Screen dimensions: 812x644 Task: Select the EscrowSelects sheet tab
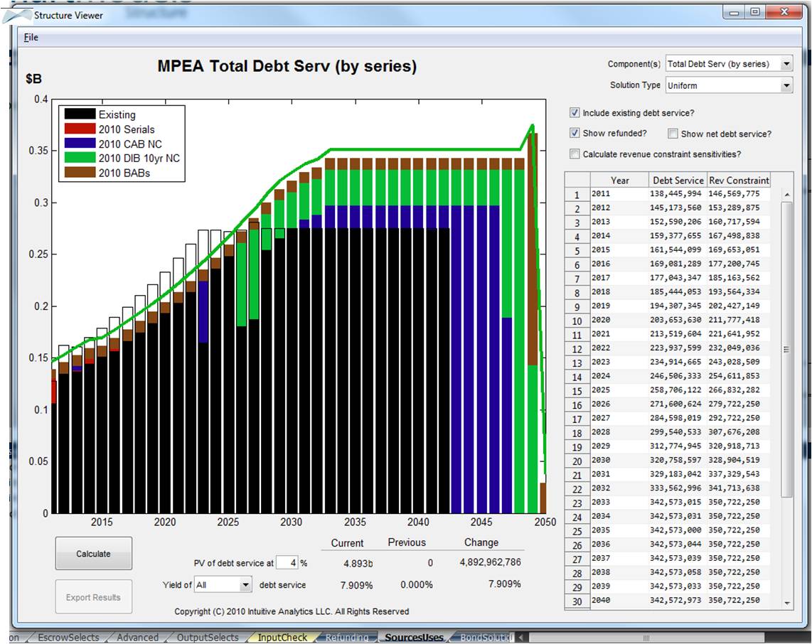(68, 638)
